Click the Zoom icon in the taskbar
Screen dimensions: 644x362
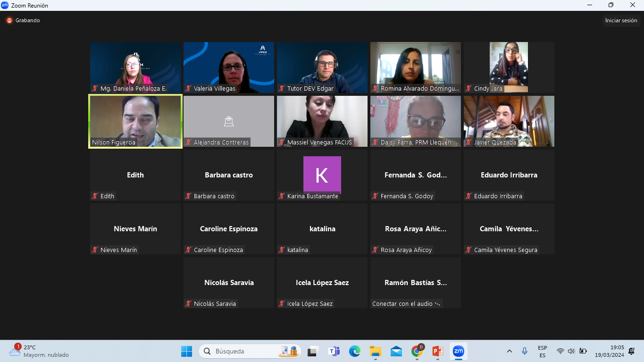[458, 351]
